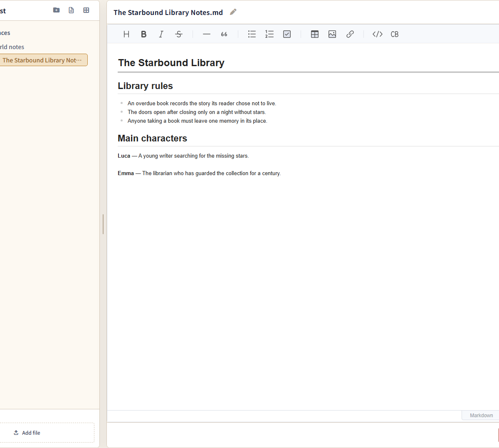This screenshot has height=448, width=499.
Task: Insert a heading with the H icon
Action: coord(126,34)
